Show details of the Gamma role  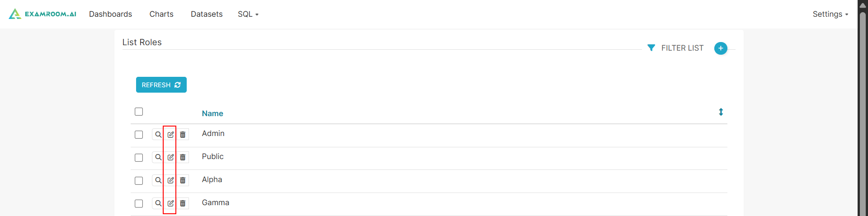point(158,203)
